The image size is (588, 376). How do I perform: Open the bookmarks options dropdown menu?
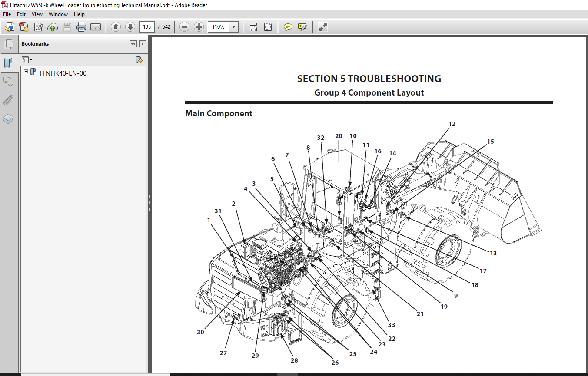coord(27,59)
